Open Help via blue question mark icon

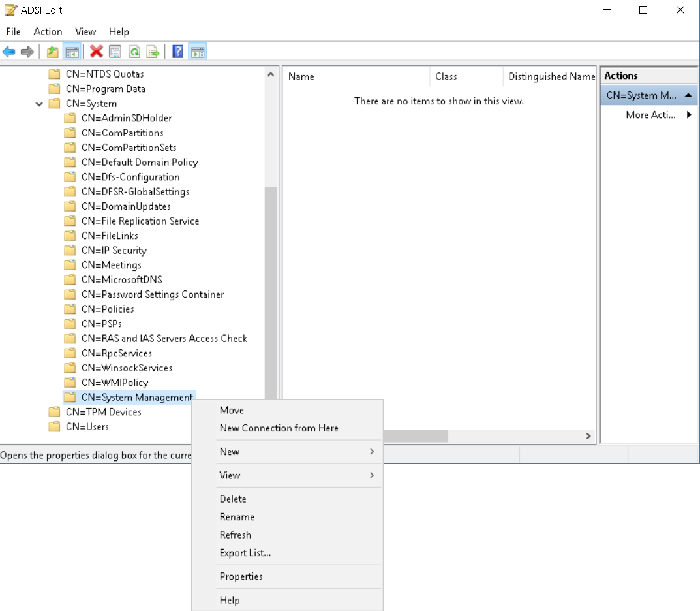(x=177, y=52)
